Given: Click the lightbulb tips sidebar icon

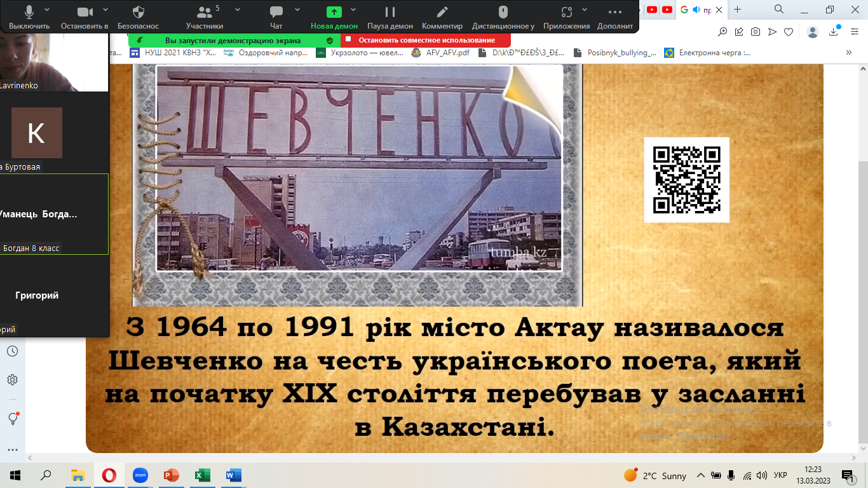Looking at the screenshot, I should (x=12, y=418).
